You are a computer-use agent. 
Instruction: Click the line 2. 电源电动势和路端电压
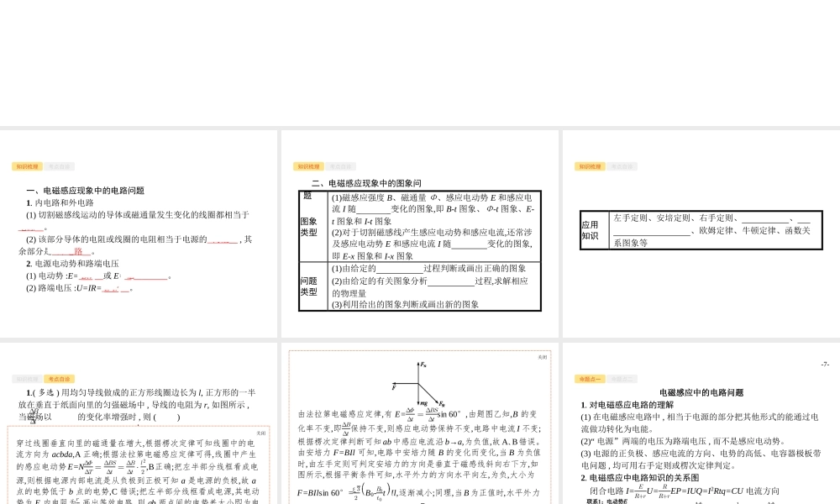[x=72, y=264]
